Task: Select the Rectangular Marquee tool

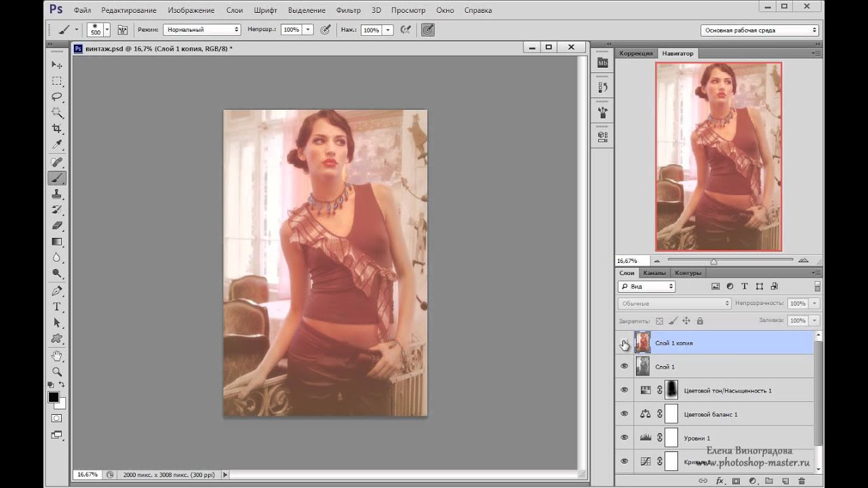Action: (x=57, y=81)
